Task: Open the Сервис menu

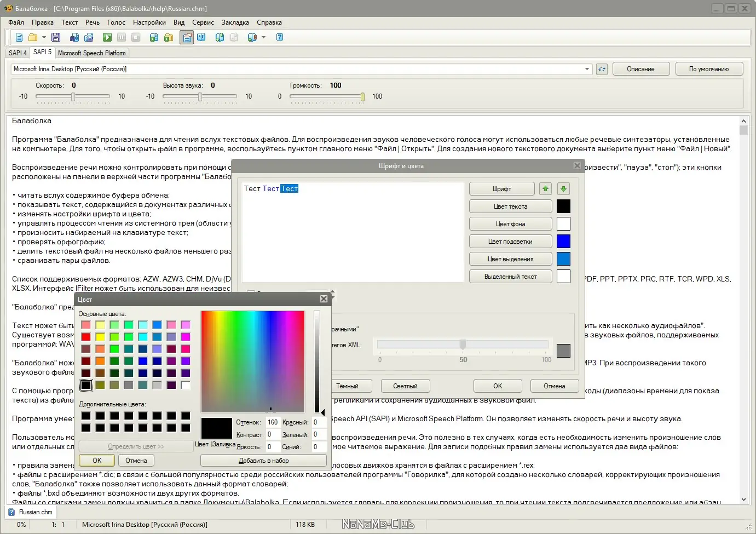Action: (x=203, y=22)
